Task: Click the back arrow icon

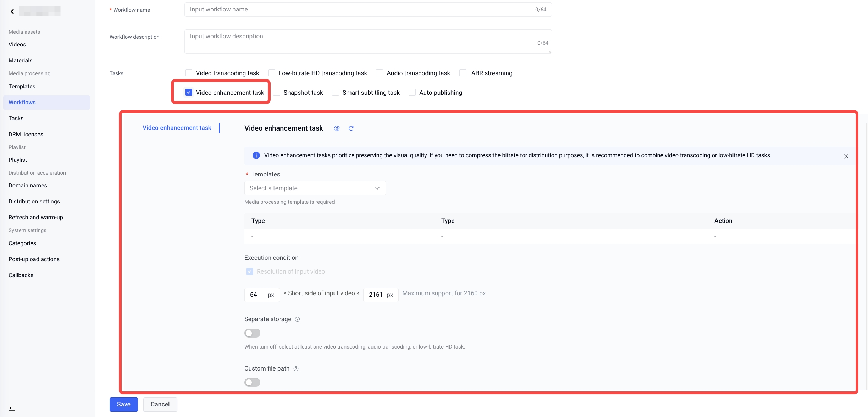Action: pos(12,11)
